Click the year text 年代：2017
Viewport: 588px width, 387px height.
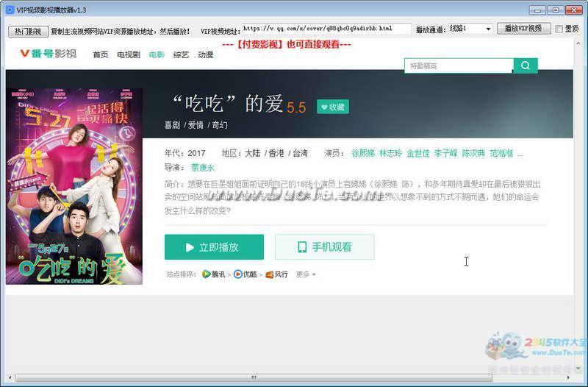click(185, 153)
